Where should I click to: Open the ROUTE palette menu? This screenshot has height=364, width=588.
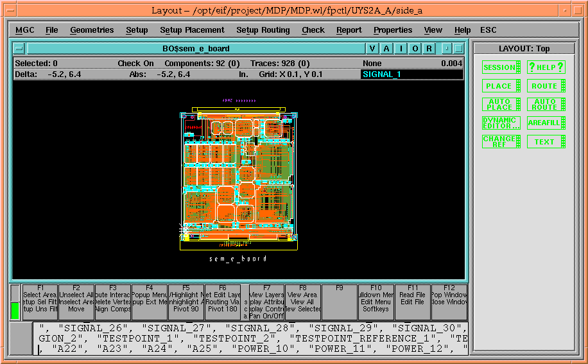pyautogui.click(x=546, y=86)
